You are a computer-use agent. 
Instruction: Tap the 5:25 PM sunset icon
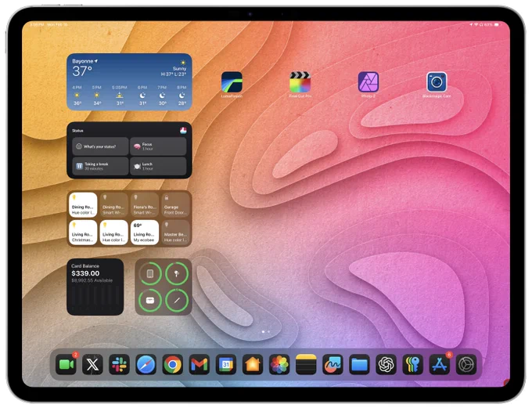[120, 96]
